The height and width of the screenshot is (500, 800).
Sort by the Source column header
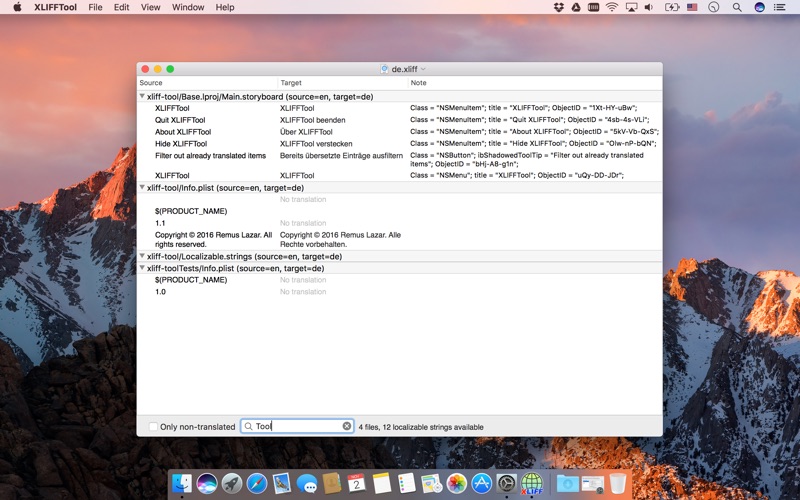click(151, 83)
